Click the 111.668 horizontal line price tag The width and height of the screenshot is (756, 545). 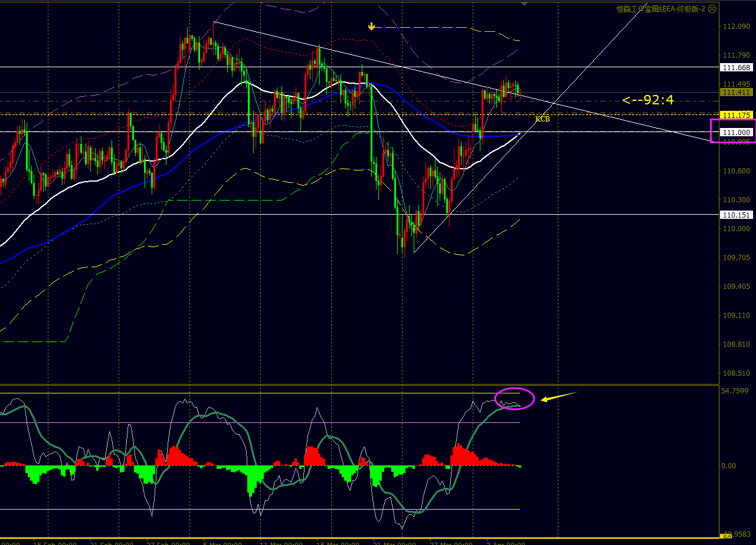click(x=736, y=68)
